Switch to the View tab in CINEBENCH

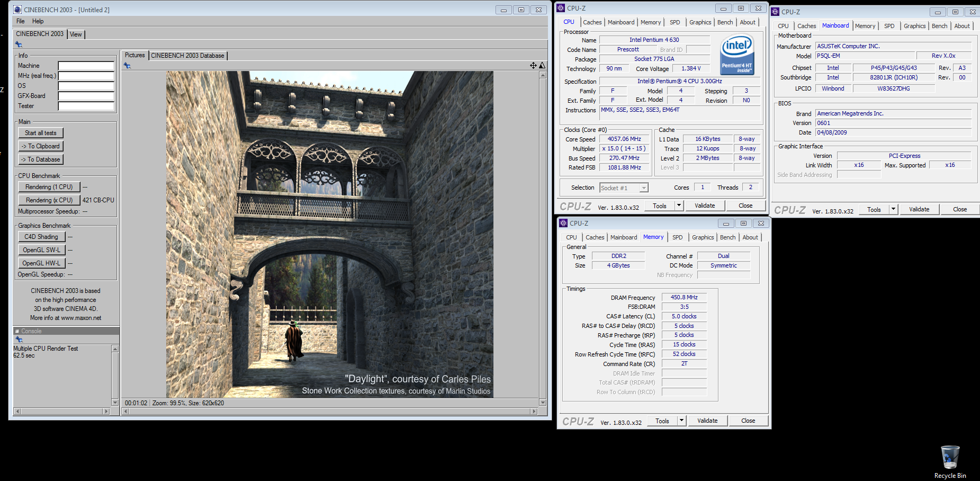(76, 34)
